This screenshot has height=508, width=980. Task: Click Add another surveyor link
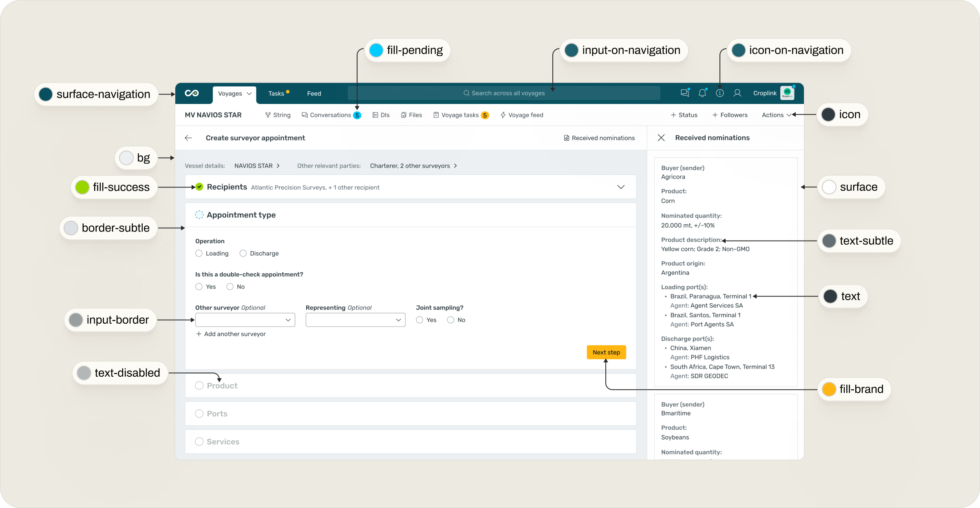point(231,334)
